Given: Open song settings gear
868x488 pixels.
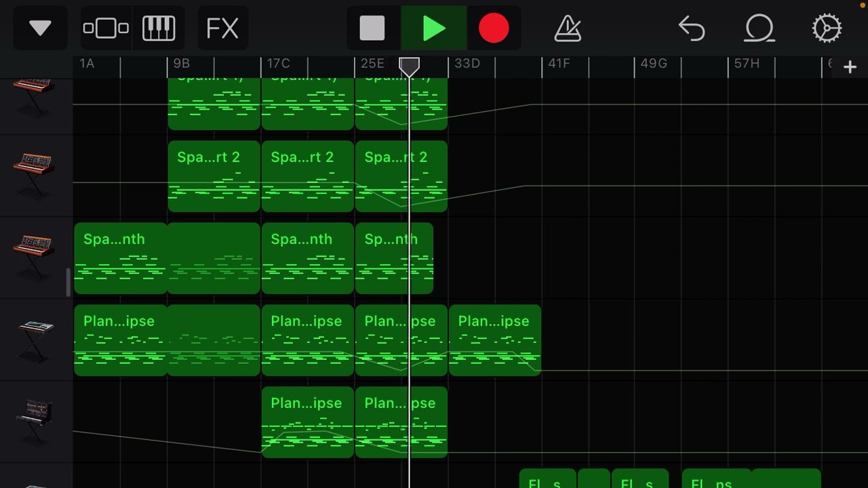Looking at the screenshot, I should click(x=827, y=28).
